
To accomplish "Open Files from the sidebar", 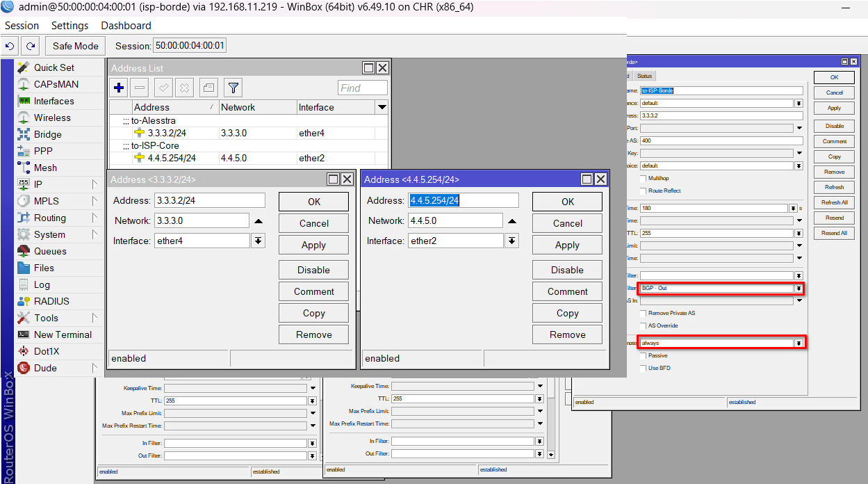I will click(44, 268).
